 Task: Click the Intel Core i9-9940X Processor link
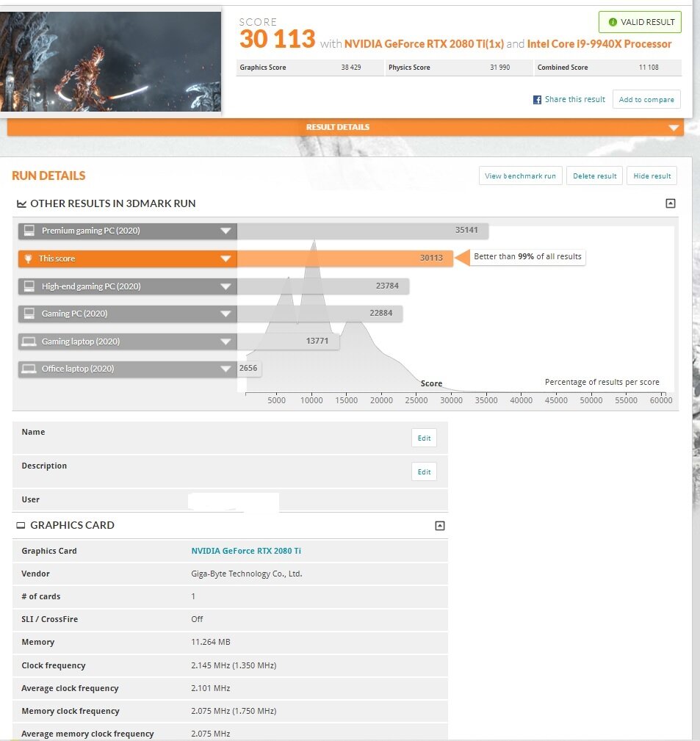[x=599, y=44]
